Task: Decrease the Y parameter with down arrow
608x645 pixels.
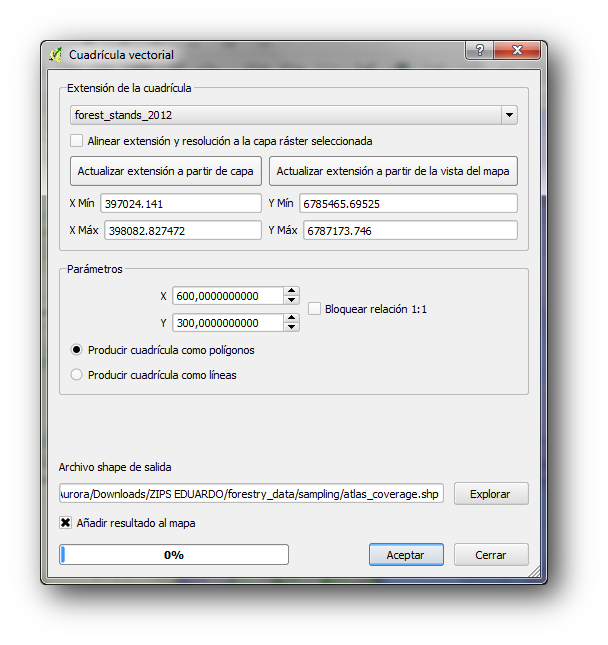Action: [291, 327]
